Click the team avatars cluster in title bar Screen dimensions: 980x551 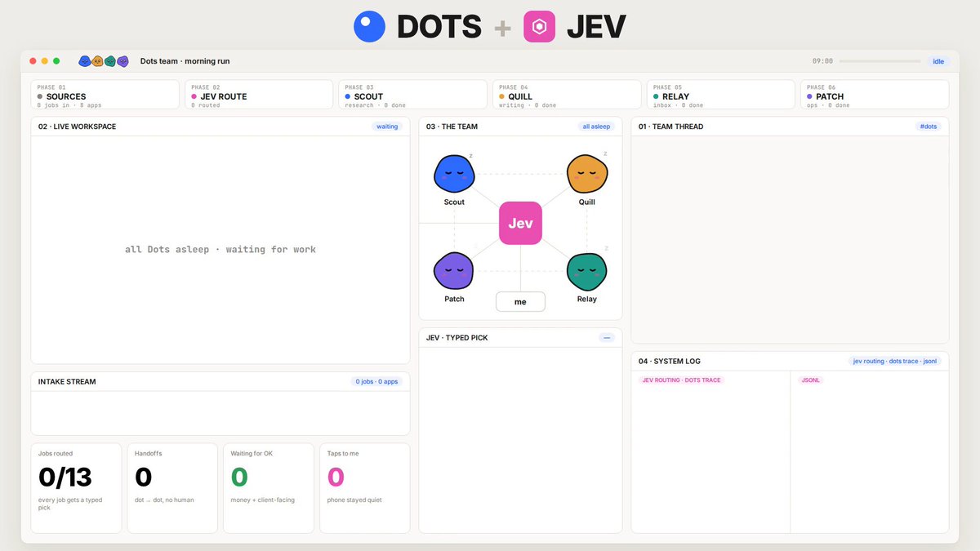click(104, 61)
